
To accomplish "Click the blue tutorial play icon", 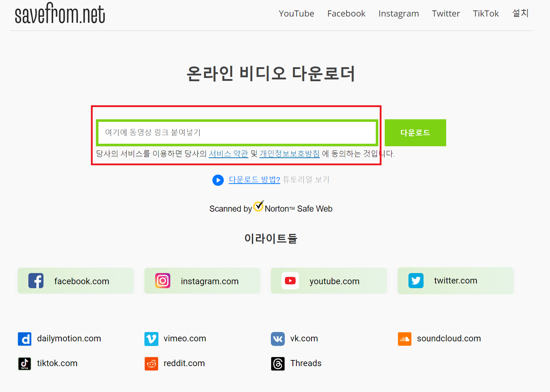I will [218, 180].
